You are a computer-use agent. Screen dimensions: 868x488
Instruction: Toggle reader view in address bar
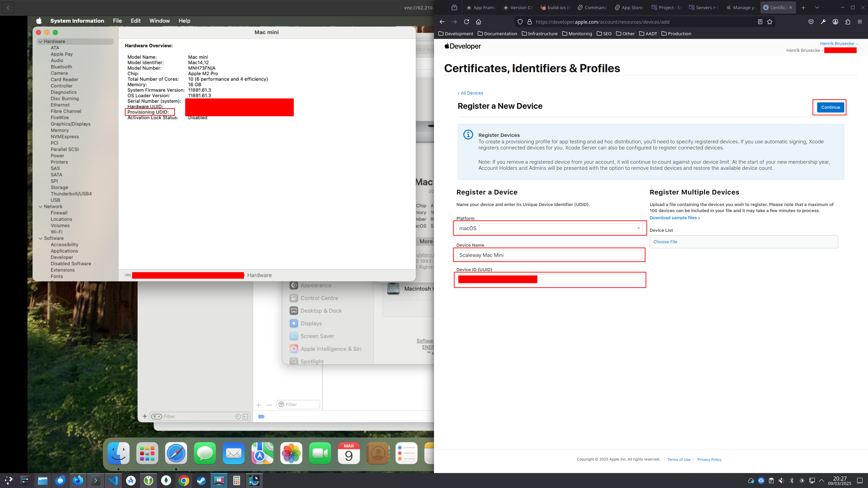[x=760, y=22]
